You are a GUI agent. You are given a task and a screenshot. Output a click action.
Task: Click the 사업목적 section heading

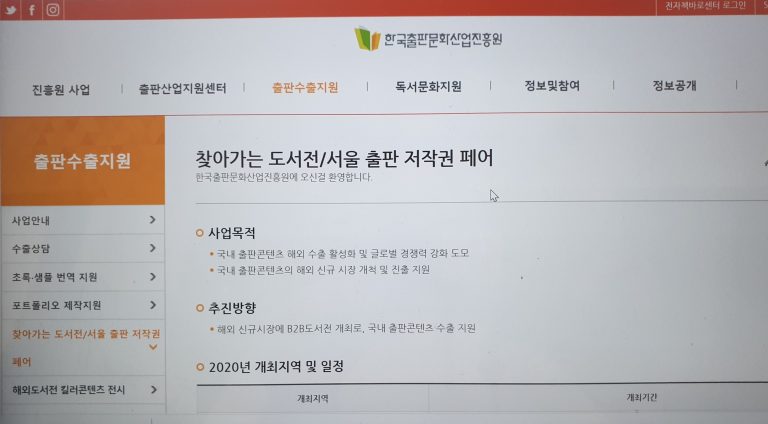pyautogui.click(x=232, y=233)
